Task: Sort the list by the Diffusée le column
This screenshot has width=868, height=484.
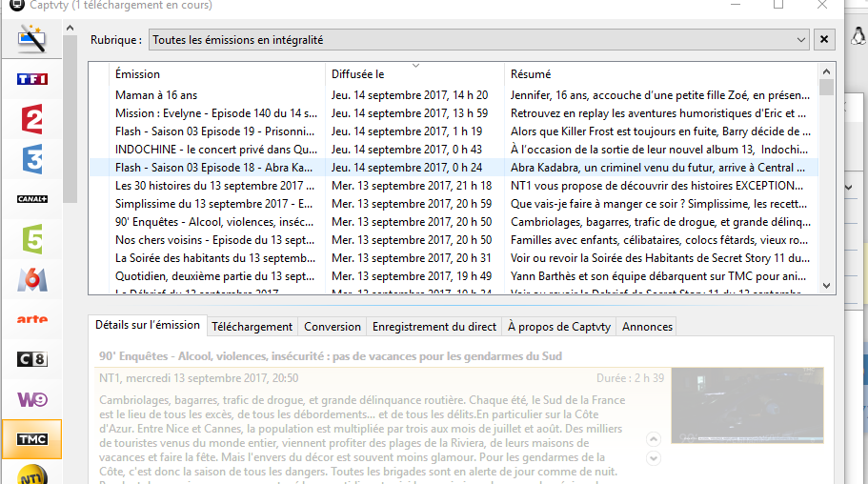Action: (414, 74)
